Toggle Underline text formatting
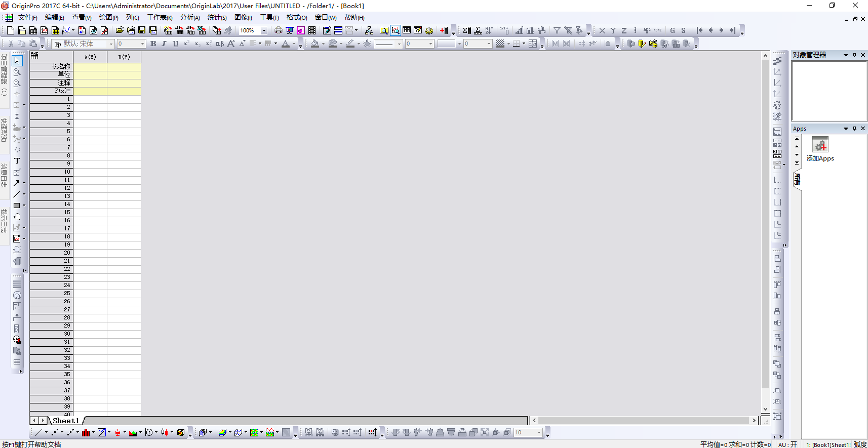The width and height of the screenshot is (868, 448). (x=175, y=44)
